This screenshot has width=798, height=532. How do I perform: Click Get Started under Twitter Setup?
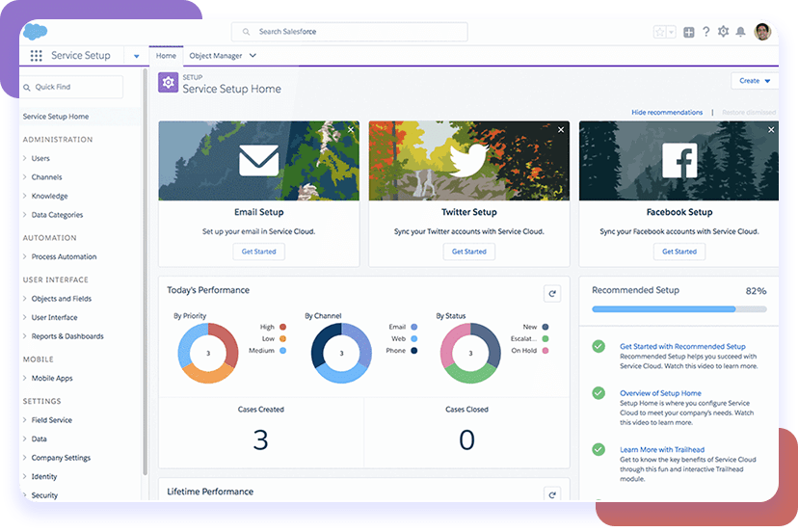click(x=468, y=252)
